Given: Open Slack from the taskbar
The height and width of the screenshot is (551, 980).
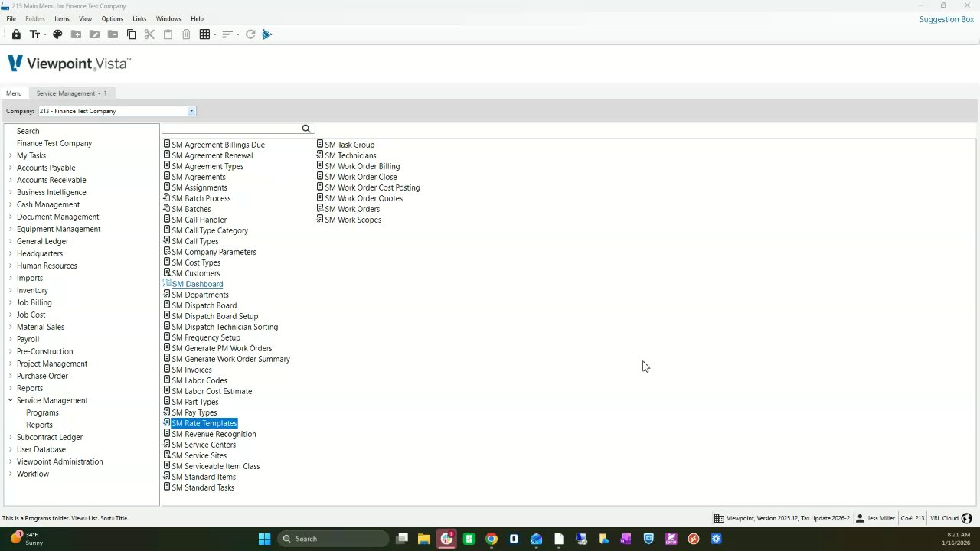Looking at the screenshot, I should click(x=446, y=539).
